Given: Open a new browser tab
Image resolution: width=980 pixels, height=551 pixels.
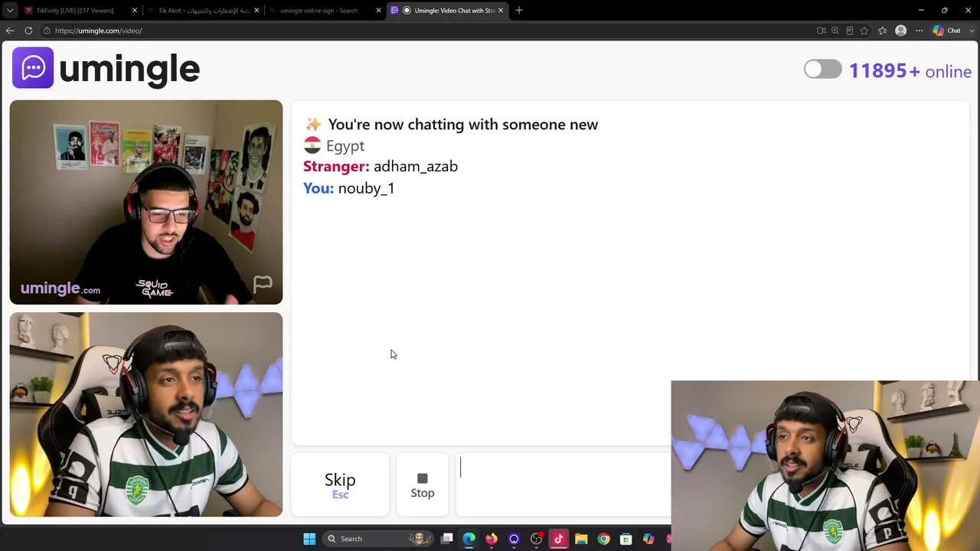Looking at the screenshot, I should [x=519, y=10].
